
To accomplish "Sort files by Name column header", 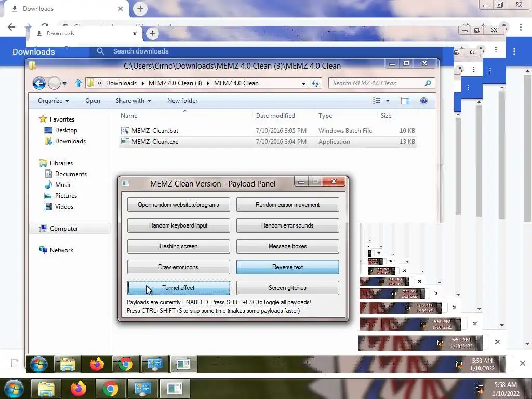I will click(x=129, y=116).
